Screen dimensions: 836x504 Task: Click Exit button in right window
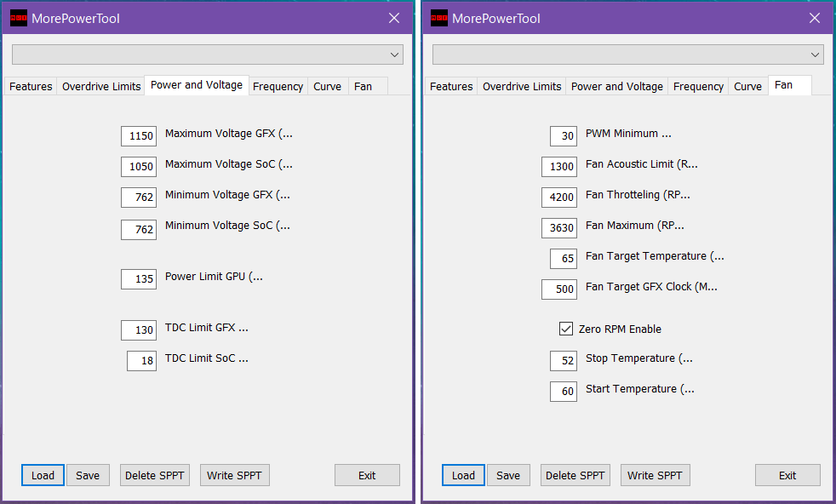pos(788,475)
